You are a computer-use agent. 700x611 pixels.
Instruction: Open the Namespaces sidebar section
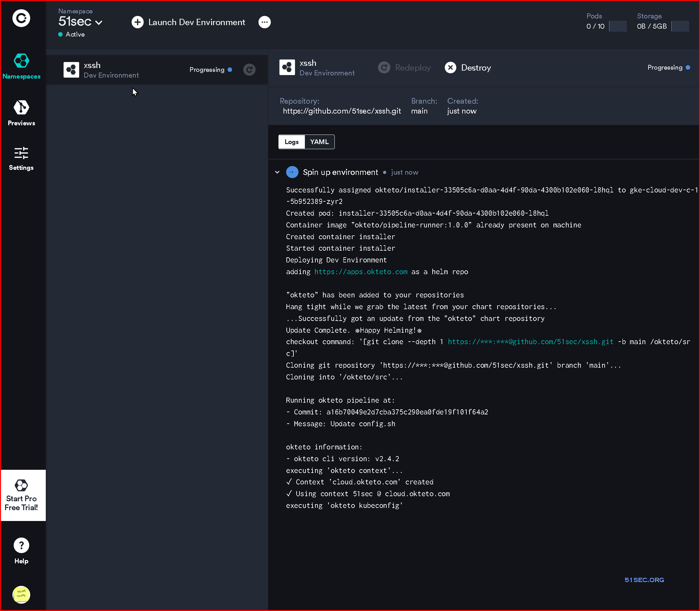point(21,66)
